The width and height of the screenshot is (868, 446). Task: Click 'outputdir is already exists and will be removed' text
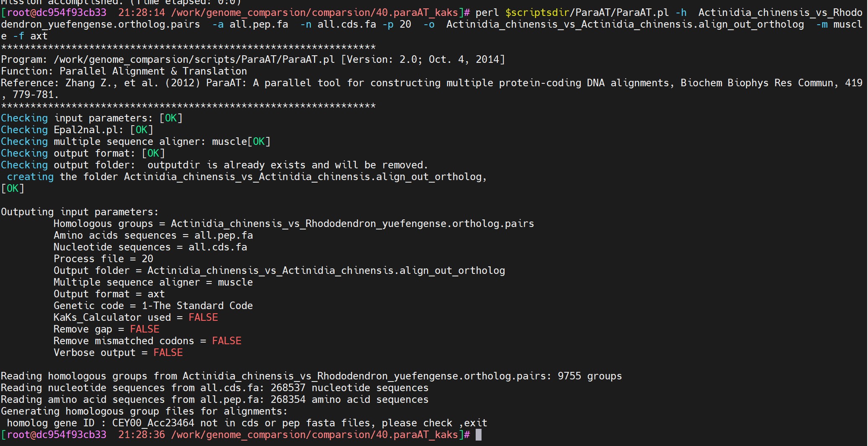(288, 165)
